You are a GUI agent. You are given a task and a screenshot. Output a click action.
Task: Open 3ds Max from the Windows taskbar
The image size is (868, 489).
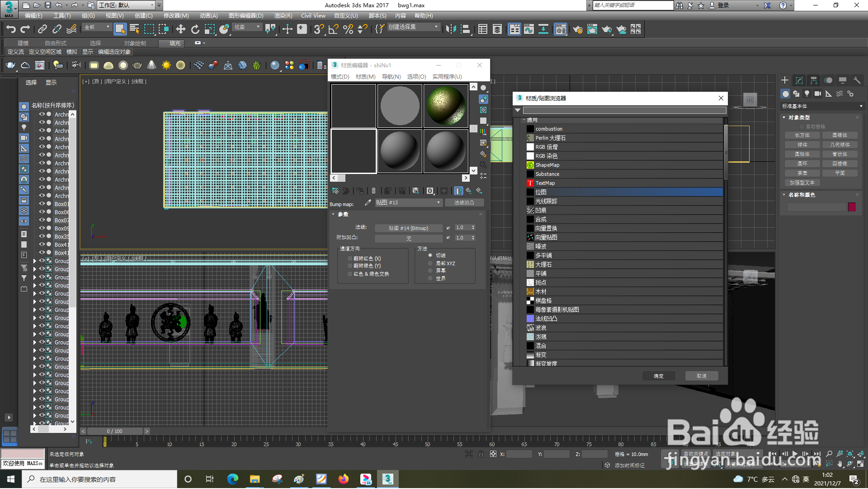pyautogui.click(x=388, y=480)
